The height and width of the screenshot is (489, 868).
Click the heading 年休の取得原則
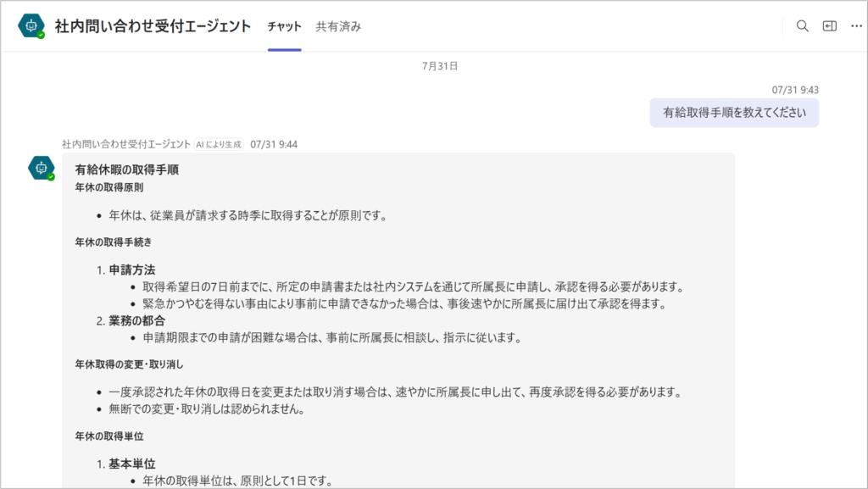click(x=109, y=187)
